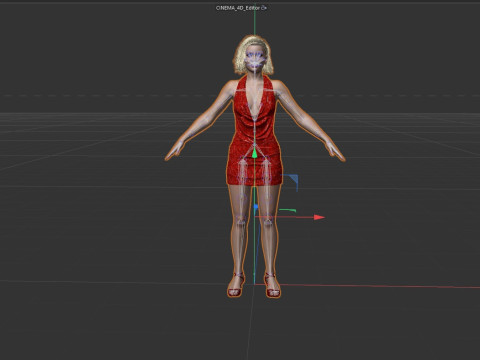The height and width of the screenshot is (360, 480).
Task: Click the knee joint on the left leg
Action: click(x=240, y=220)
